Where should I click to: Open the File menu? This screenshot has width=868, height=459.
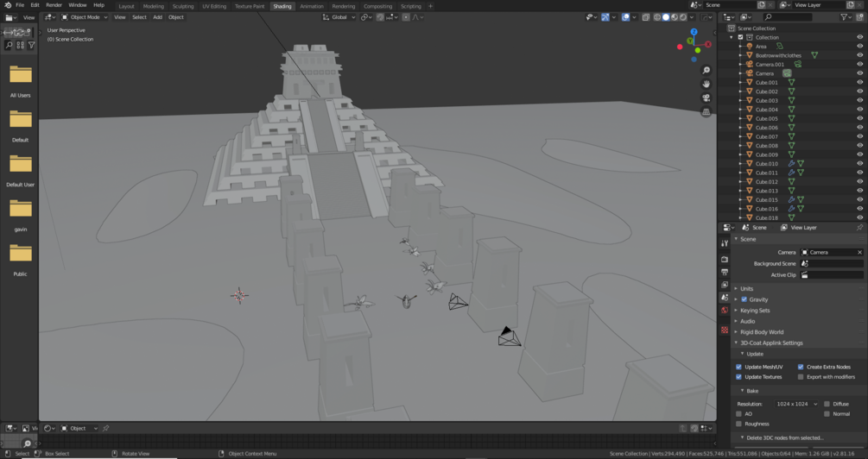point(20,5)
